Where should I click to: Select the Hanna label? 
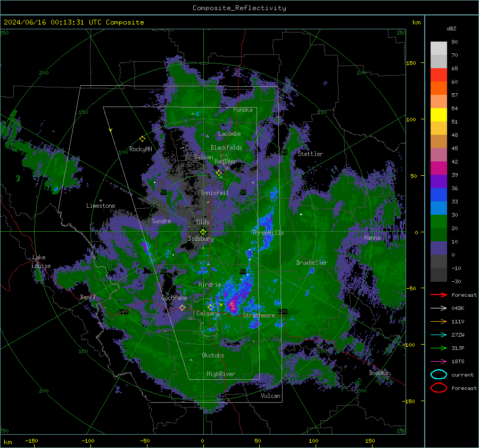(372, 238)
